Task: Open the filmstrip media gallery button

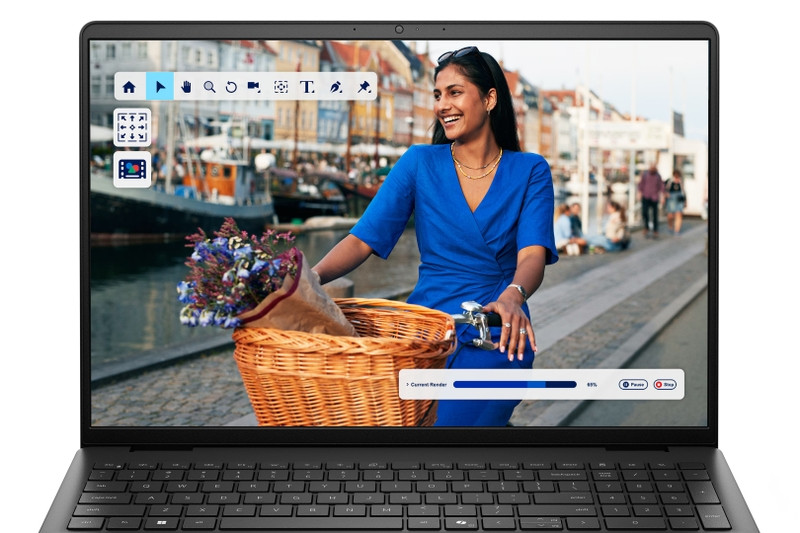Action: click(x=133, y=169)
